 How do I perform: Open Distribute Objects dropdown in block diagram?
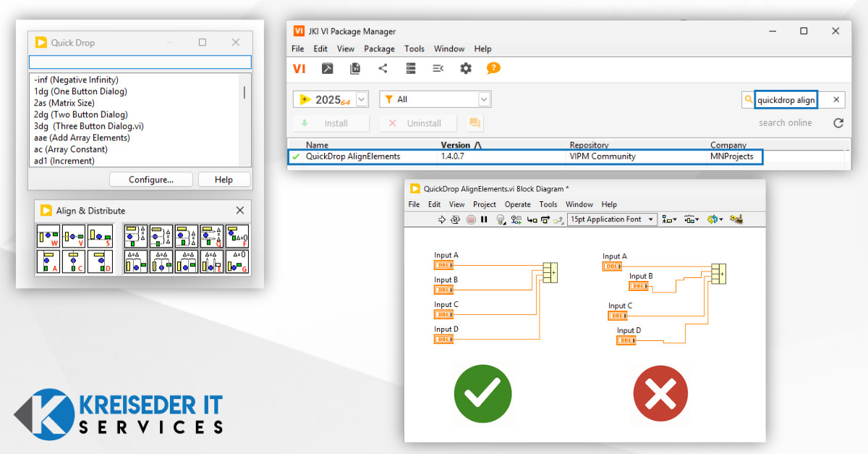[x=692, y=219]
